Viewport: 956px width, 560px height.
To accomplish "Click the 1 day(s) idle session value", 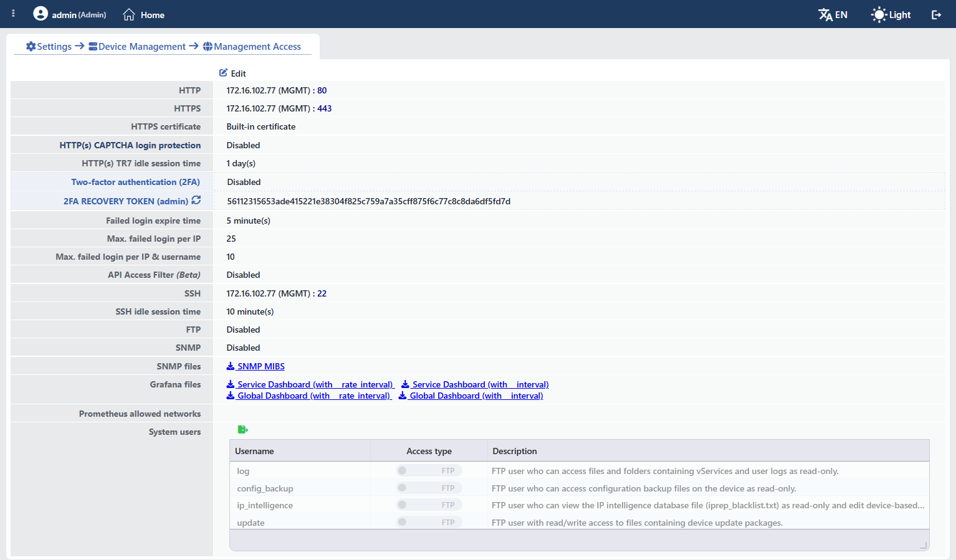I will [241, 163].
